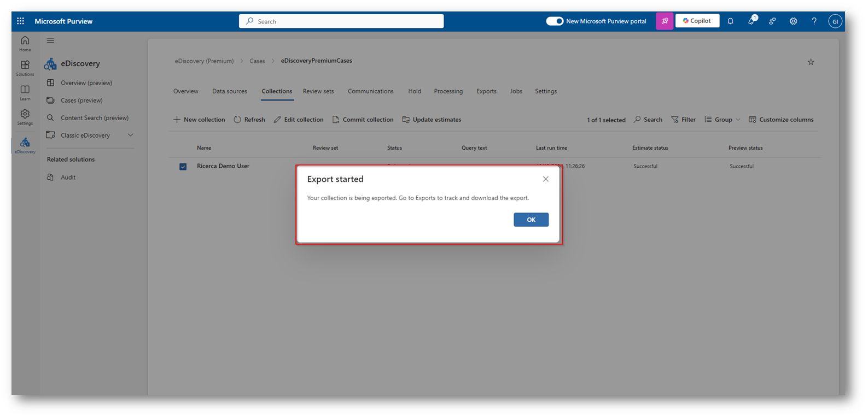Favorite the page with star icon

click(811, 62)
